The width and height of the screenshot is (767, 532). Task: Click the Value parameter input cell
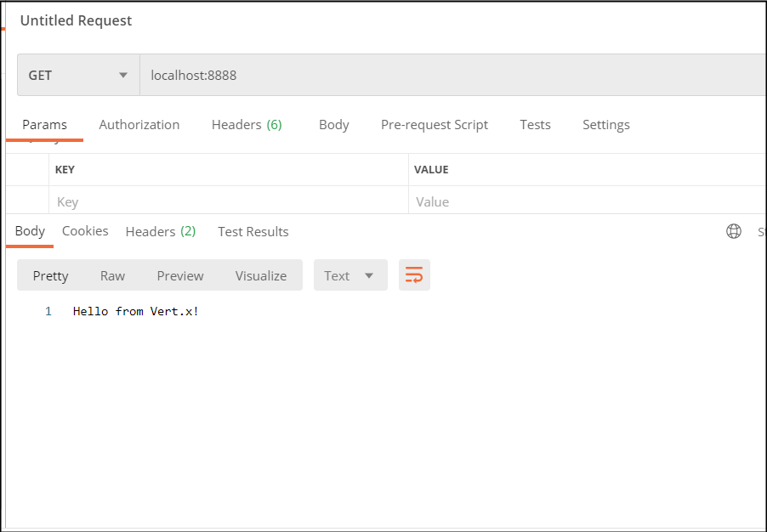(x=587, y=201)
